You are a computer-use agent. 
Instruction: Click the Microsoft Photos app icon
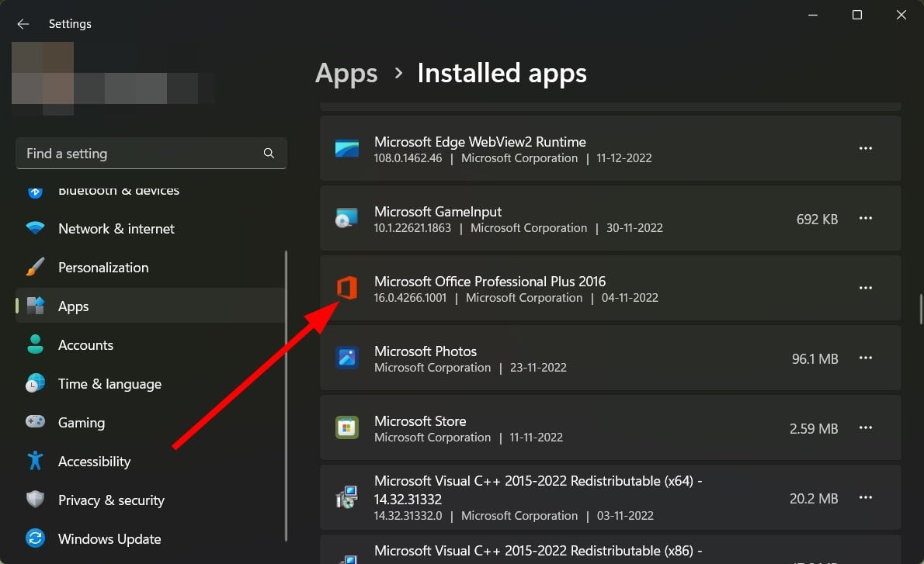346,358
